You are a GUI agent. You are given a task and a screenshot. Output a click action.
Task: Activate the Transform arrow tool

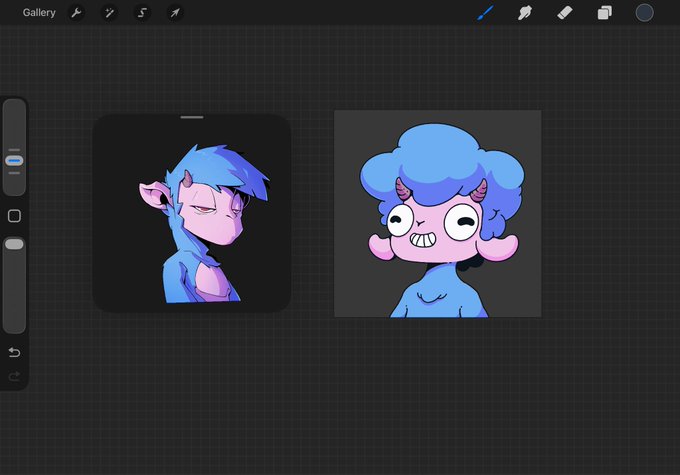[175, 13]
